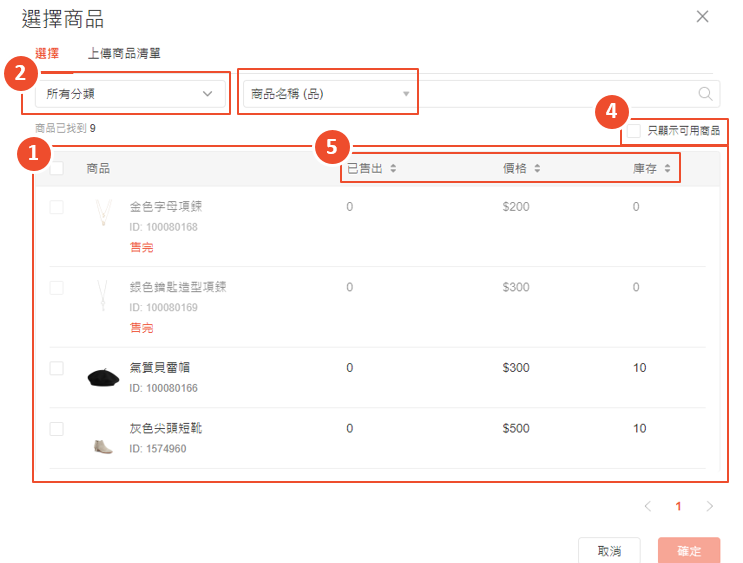Close the 選擇商品 dialog
The width and height of the screenshot is (743, 563).
pyautogui.click(x=702, y=16)
